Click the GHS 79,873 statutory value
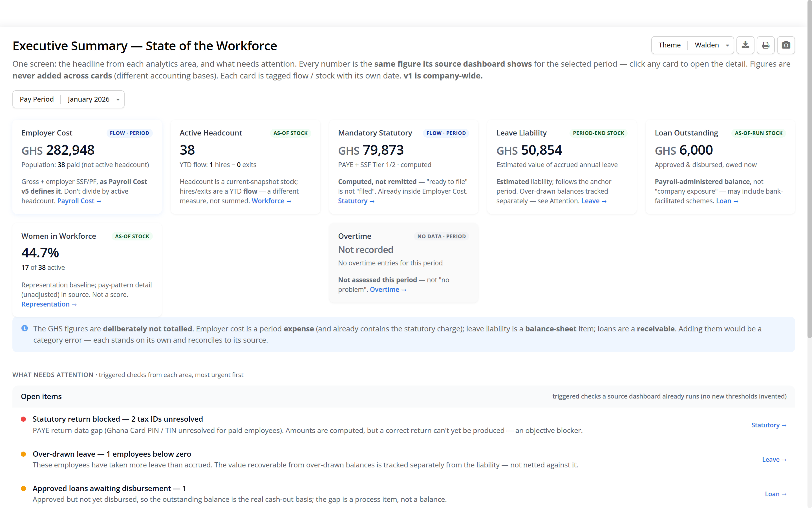Viewport: 812px width, 508px height. [371, 150]
